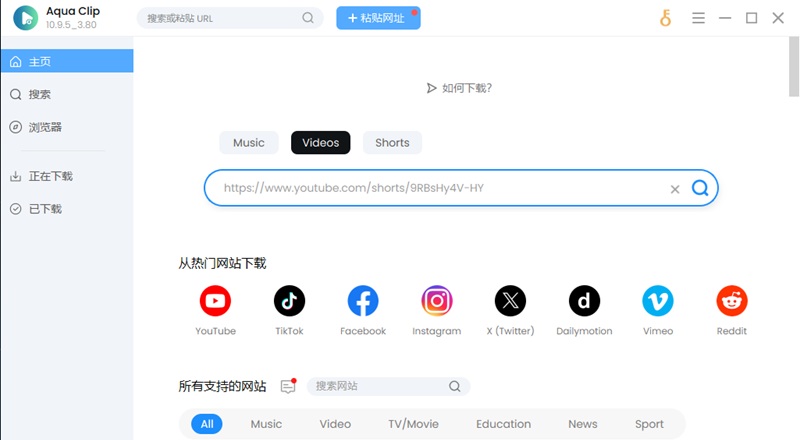Click the vertical scrollbar on the right
Screen dimensions: 800x440
[x=793, y=67]
